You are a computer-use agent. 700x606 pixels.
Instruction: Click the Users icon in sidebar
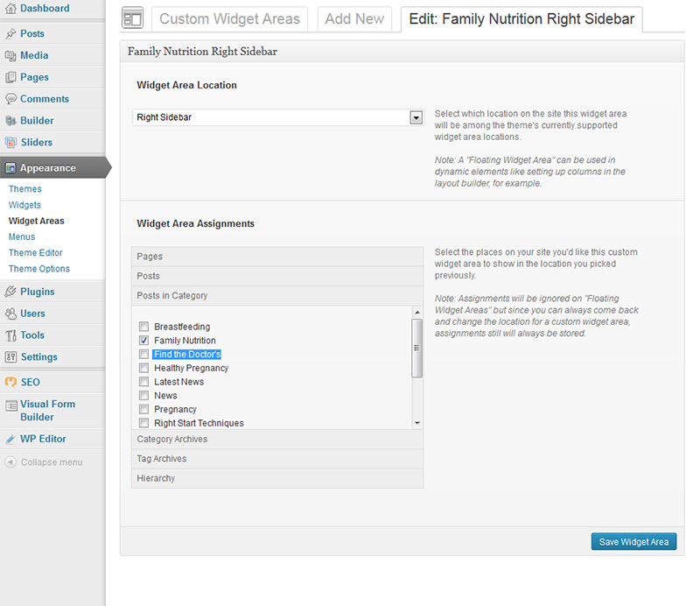click(x=10, y=314)
